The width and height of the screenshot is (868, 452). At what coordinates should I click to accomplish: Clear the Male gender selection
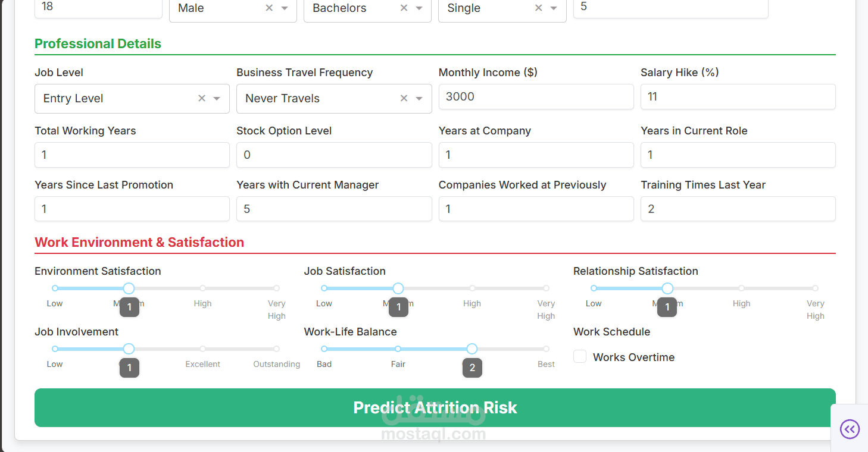(x=269, y=8)
